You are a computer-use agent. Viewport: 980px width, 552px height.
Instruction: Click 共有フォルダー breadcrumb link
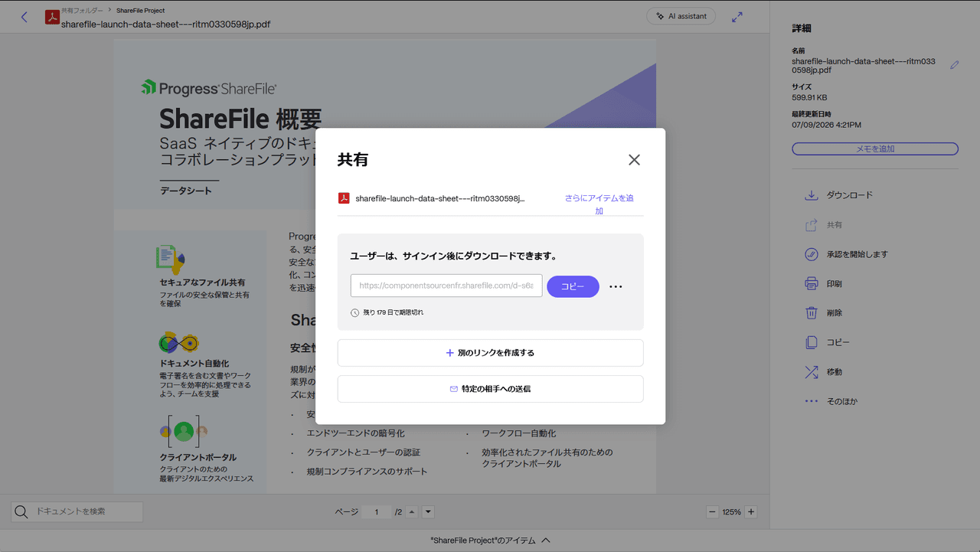(x=82, y=11)
